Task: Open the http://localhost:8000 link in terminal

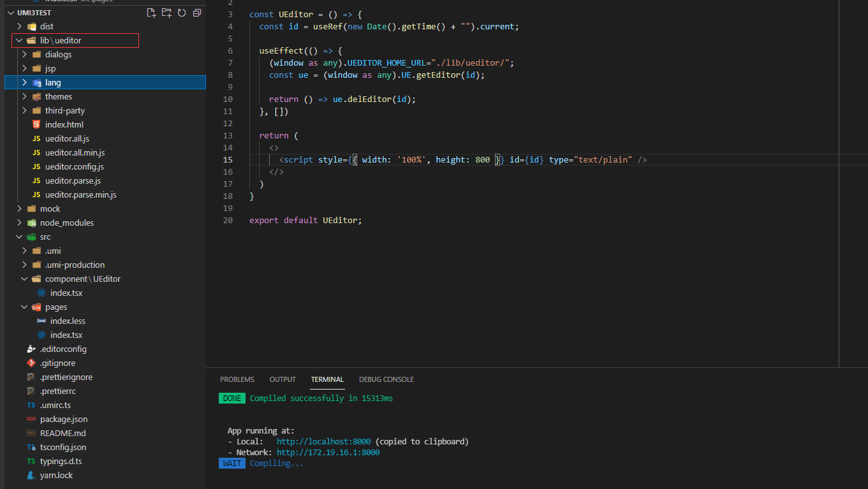Action: click(x=323, y=442)
